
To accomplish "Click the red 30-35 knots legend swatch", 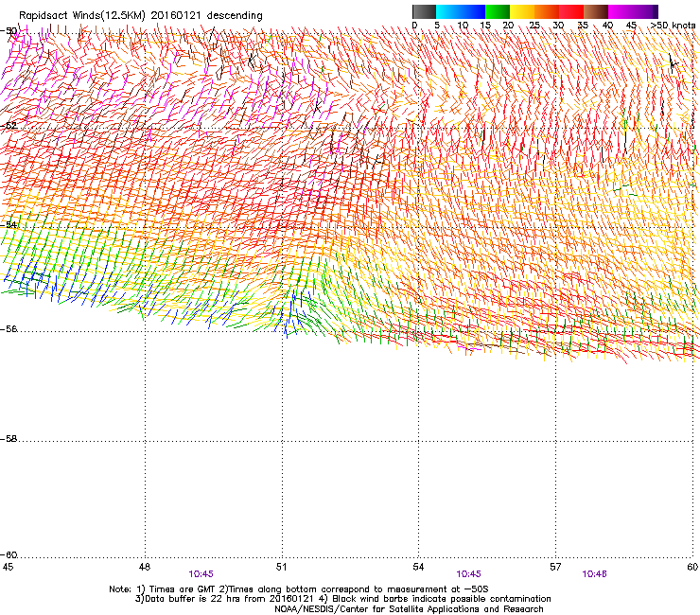I will 571,11.
